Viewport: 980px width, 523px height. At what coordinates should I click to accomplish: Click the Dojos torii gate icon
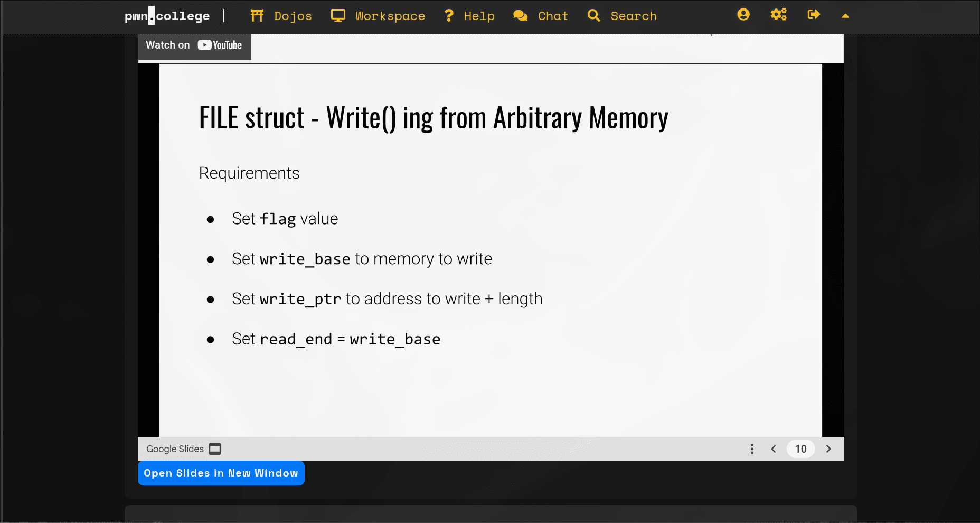tap(257, 16)
